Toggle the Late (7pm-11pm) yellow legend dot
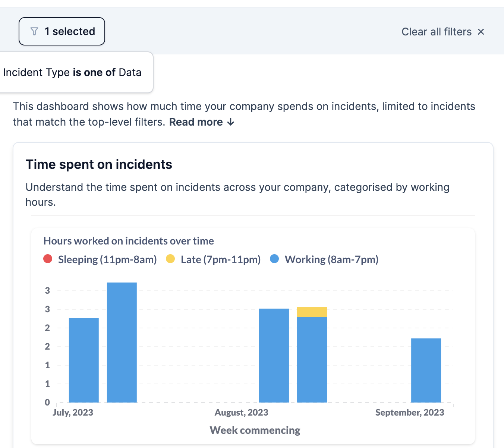Image resolution: width=504 pixels, height=448 pixels. 170,259
